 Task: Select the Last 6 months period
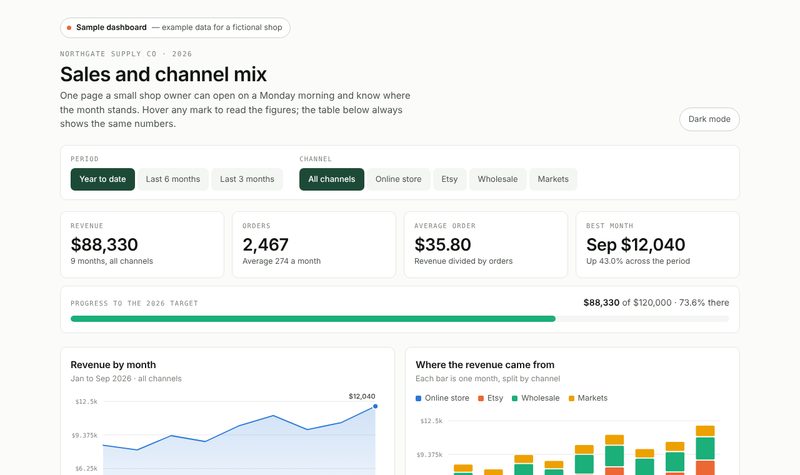[173, 179]
